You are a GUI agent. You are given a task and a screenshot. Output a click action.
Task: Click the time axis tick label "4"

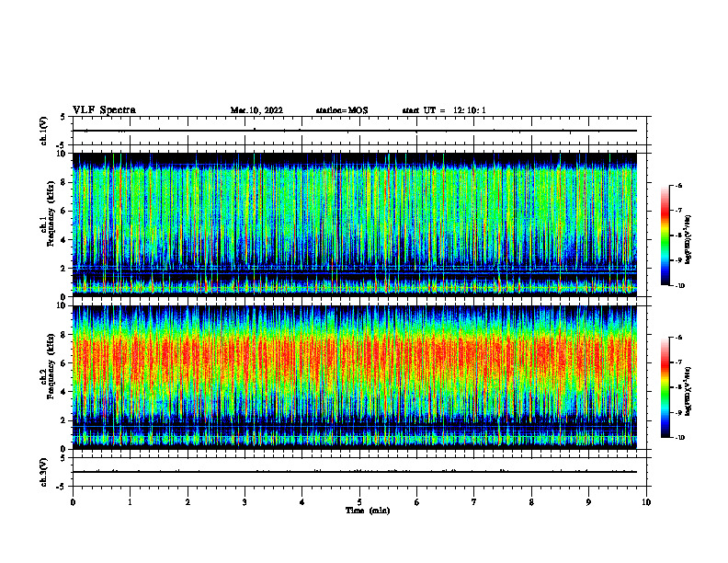pyautogui.click(x=302, y=502)
